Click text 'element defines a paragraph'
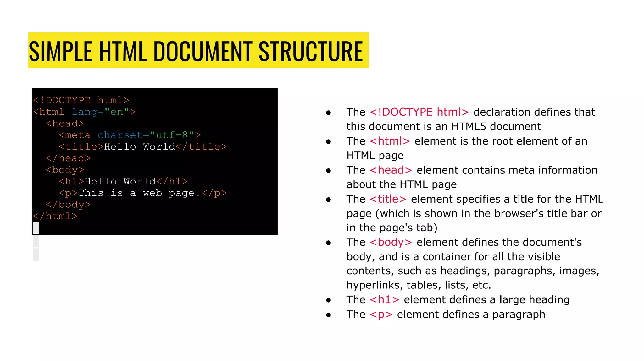 [471, 315]
